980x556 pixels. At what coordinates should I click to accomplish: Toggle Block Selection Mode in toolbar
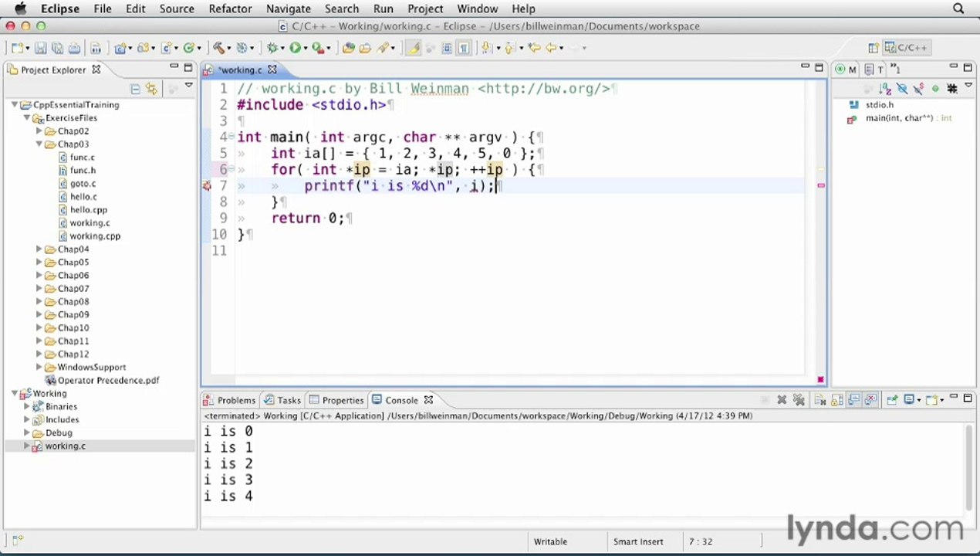(x=447, y=48)
